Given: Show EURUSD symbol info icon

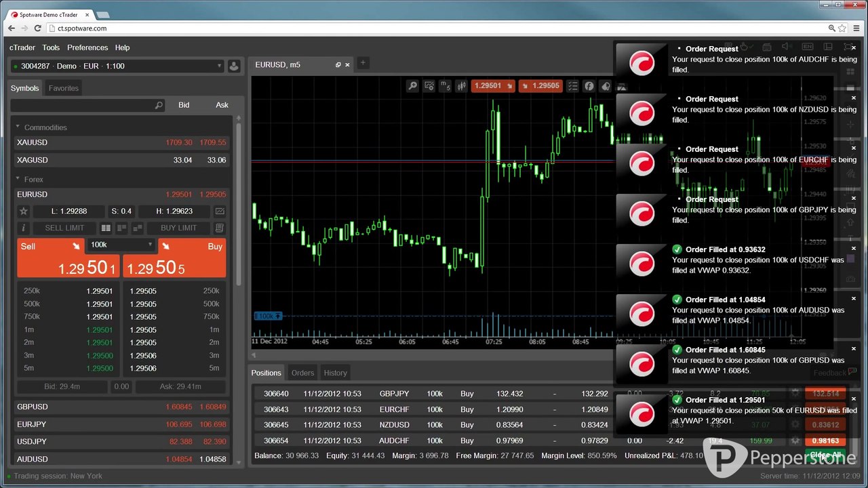Looking at the screenshot, I should coord(24,228).
